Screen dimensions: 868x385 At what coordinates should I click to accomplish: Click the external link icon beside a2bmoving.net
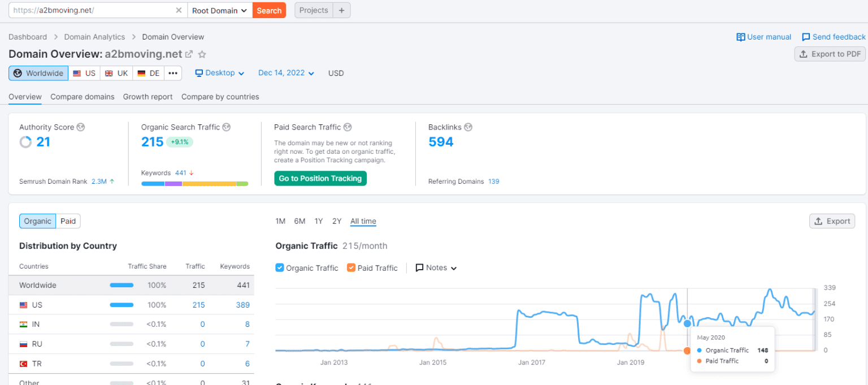tap(189, 54)
